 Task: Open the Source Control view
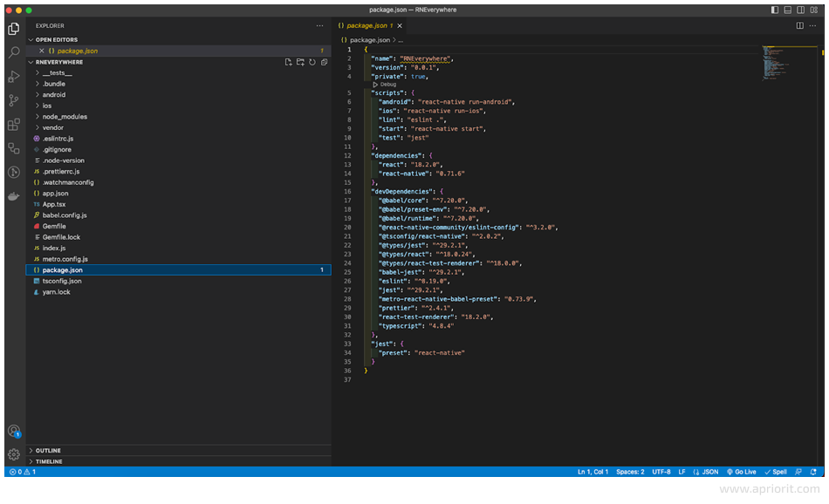point(14,100)
